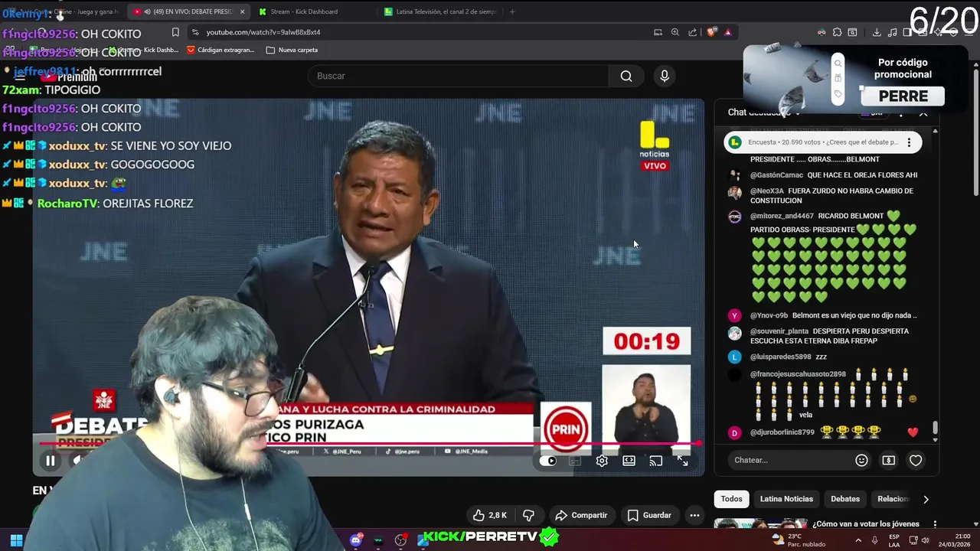
Task: Cast the video to a TV
Action: tap(655, 461)
